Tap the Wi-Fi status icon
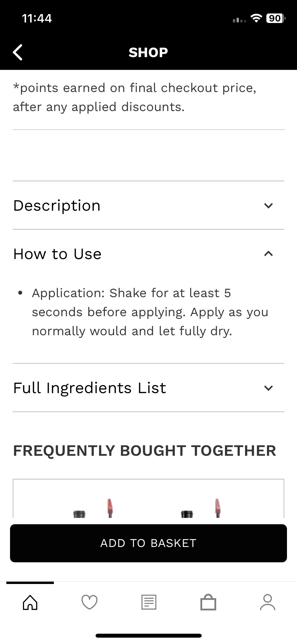The image size is (297, 644). (x=256, y=19)
